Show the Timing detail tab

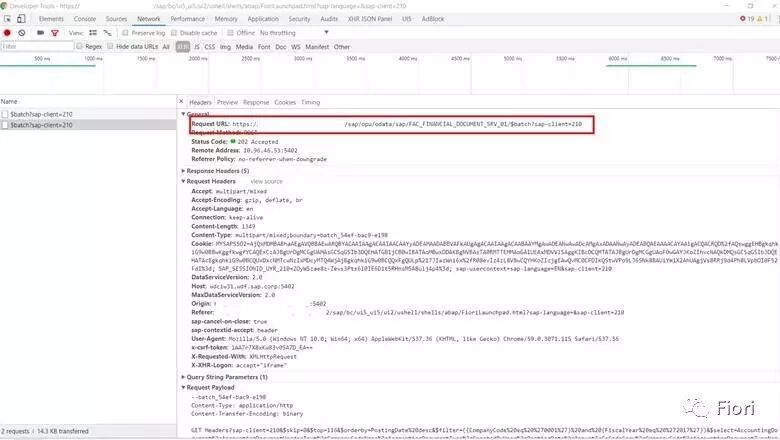click(310, 102)
